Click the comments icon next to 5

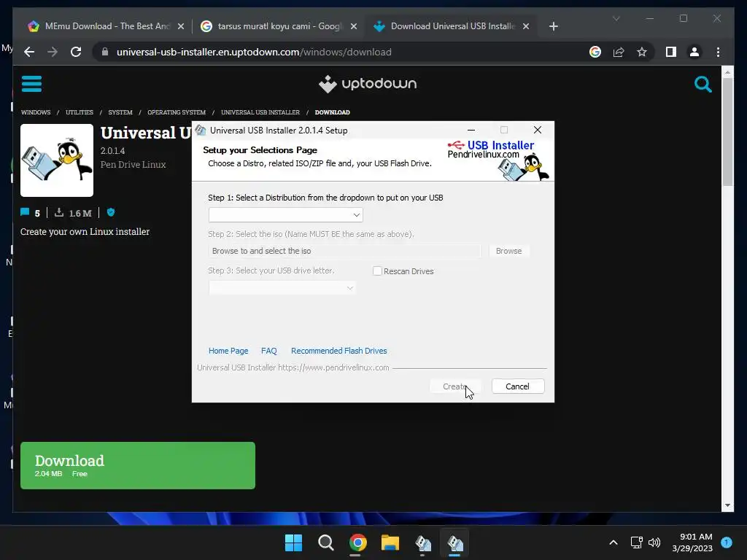25,212
